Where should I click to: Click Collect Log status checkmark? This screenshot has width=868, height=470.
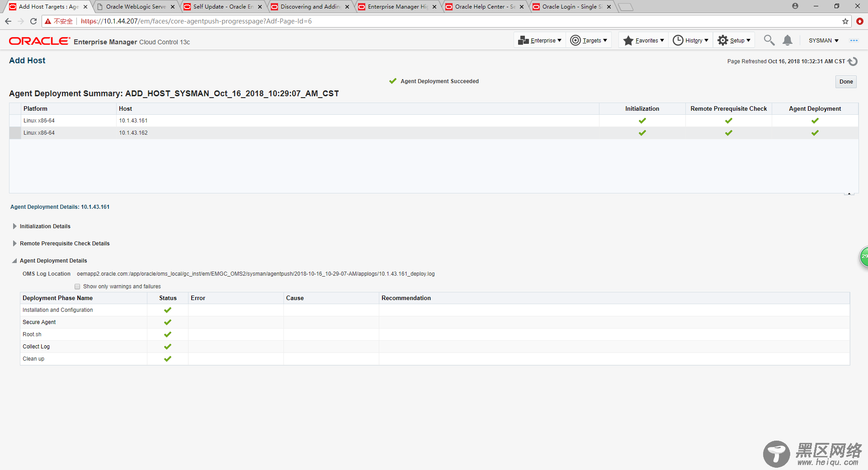[168, 347]
